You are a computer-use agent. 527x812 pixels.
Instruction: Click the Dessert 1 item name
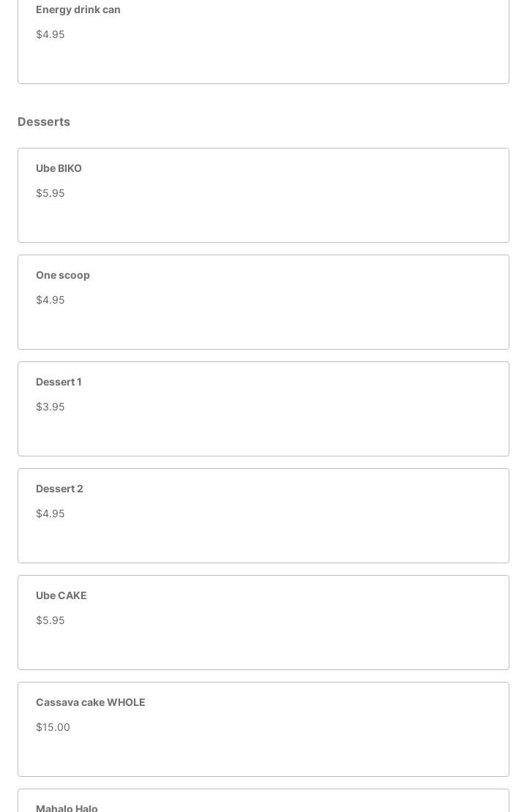59,382
